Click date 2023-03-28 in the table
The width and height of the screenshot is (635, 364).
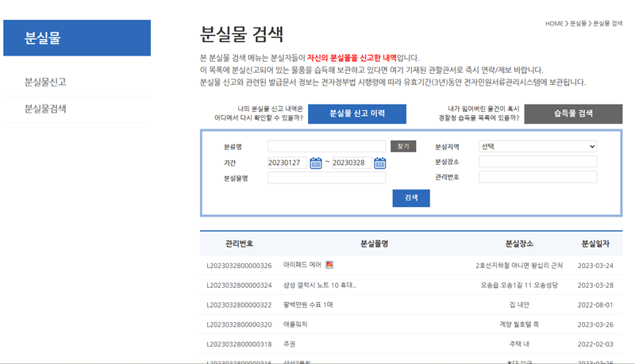[x=595, y=285]
